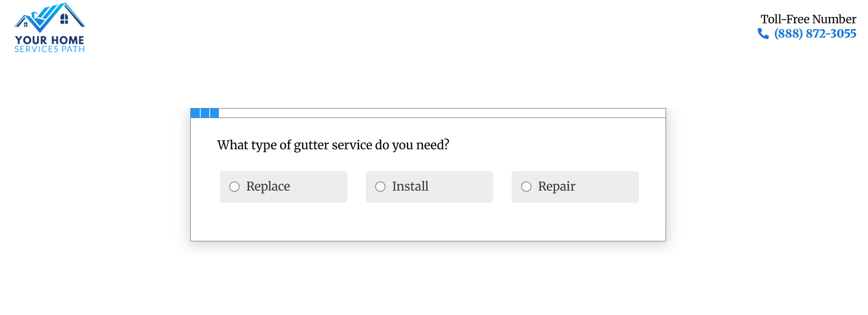Click the "YOUR HOME" logo text
Screen dimensions: 868x315
(50, 40)
